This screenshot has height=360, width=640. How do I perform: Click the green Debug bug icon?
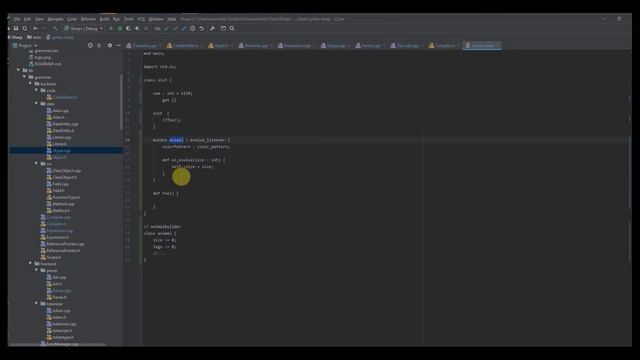[x=120, y=29]
